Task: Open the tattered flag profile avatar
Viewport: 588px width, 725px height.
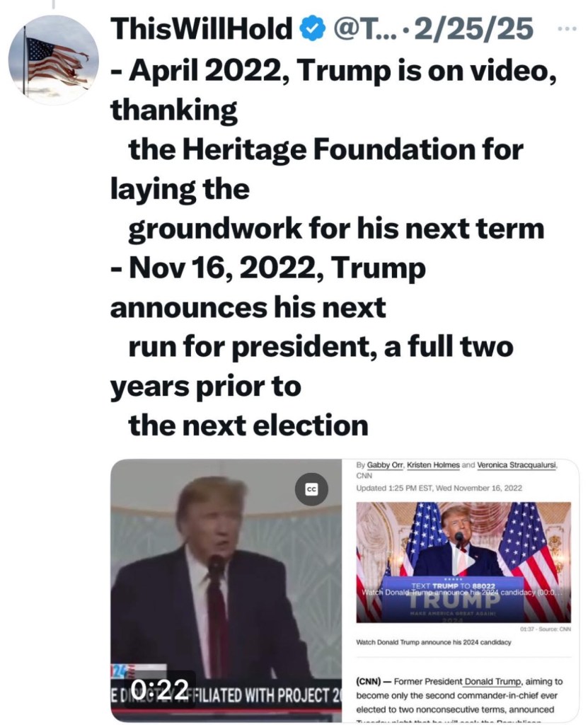Action: point(53,60)
